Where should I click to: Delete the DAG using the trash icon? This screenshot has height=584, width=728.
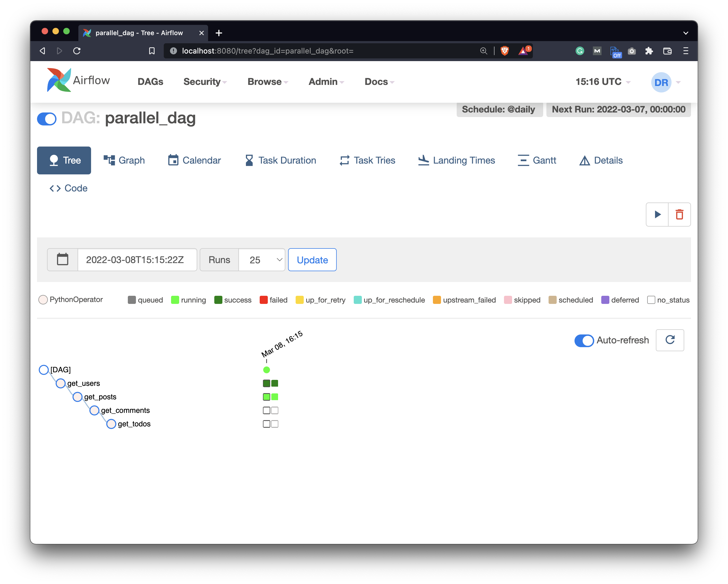click(679, 214)
